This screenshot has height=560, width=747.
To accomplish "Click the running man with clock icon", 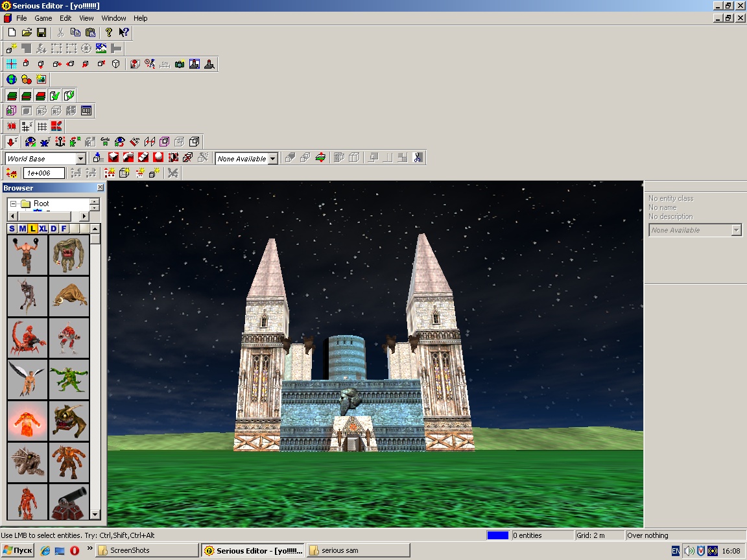I will coord(150,64).
